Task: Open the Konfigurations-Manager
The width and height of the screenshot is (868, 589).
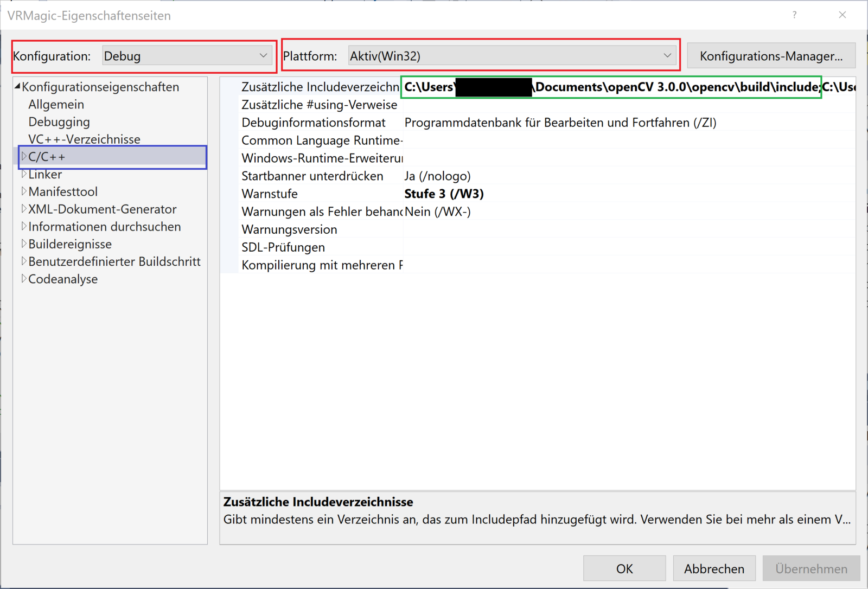Action: (x=770, y=56)
